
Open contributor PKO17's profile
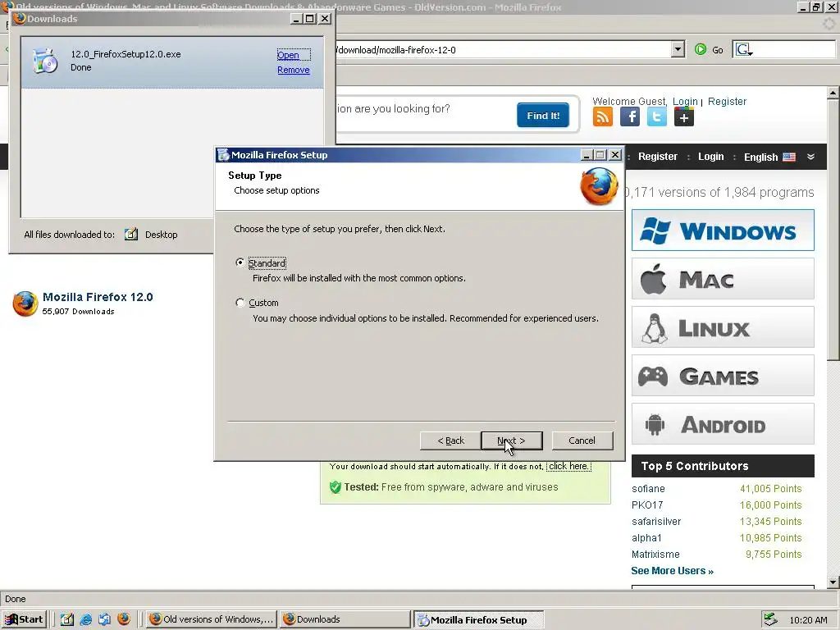click(x=647, y=504)
